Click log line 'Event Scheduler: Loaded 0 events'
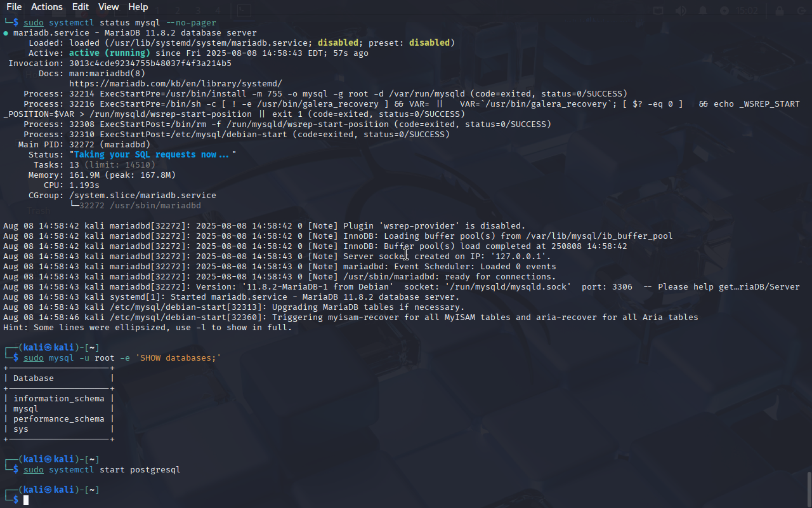 point(280,267)
